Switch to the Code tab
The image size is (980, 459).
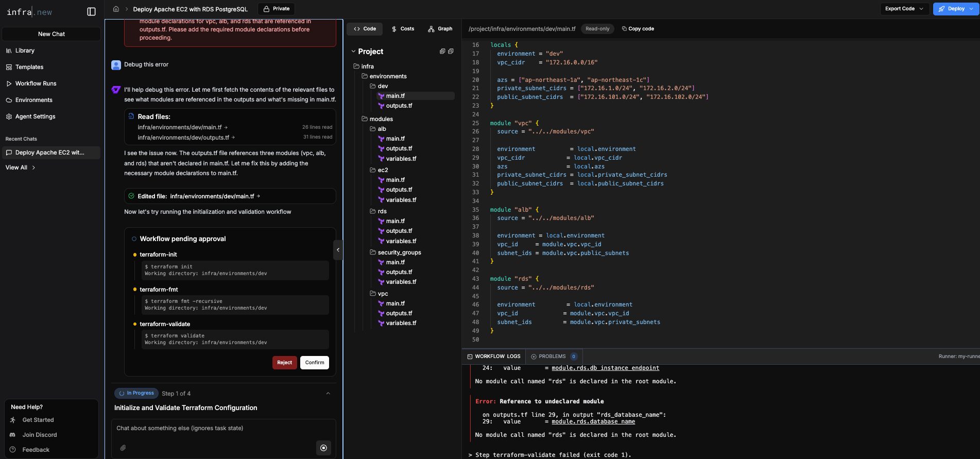[x=365, y=29]
